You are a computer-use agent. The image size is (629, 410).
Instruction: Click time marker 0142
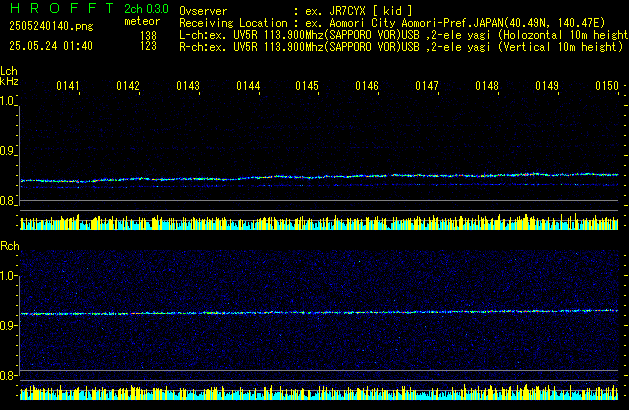128,86
